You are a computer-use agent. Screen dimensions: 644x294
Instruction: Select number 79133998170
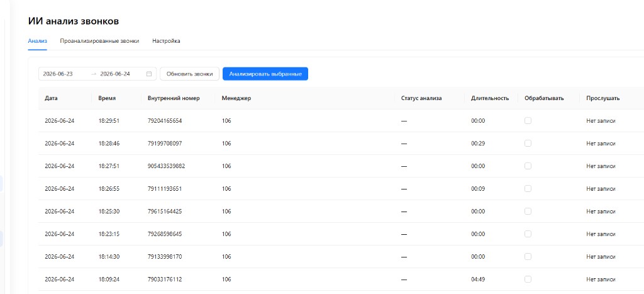pyautogui.click(x=165, y=257)
